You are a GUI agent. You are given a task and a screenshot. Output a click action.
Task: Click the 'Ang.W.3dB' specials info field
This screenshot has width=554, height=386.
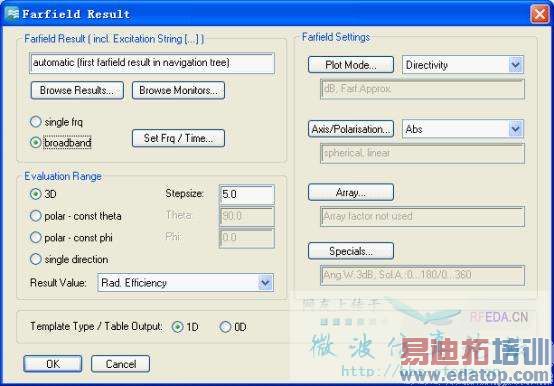tap(422, 275)
